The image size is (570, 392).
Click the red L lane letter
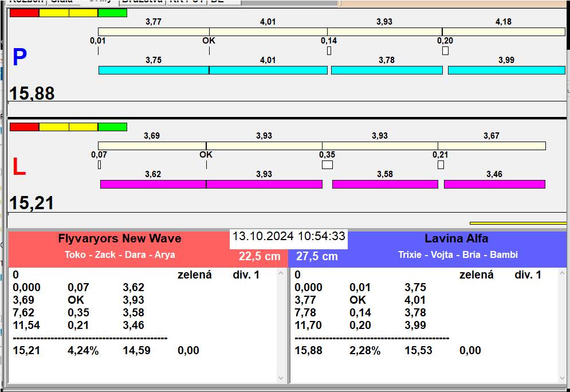(x=19, y=167)
